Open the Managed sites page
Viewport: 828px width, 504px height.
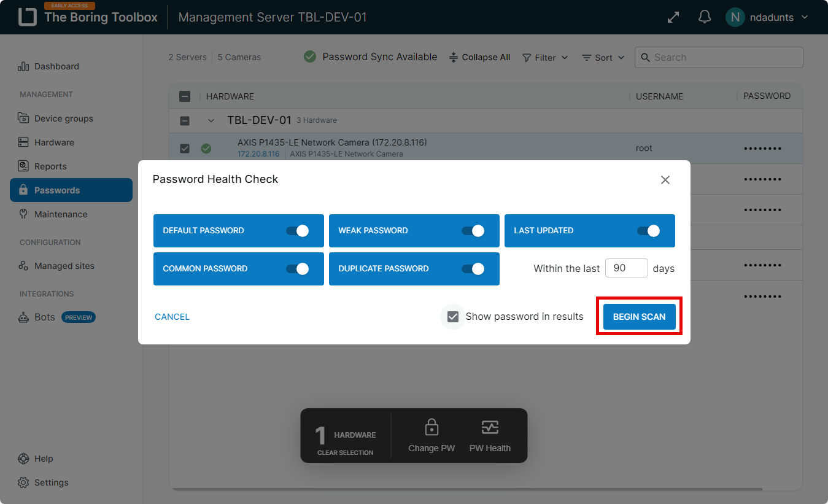pyautogui.click(x=64, y=266)
